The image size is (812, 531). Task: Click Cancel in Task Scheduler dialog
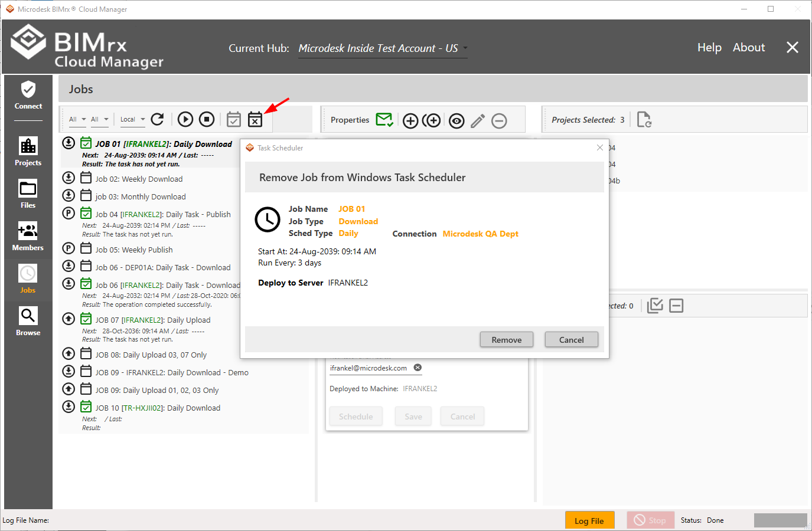[x=572, y=339]
